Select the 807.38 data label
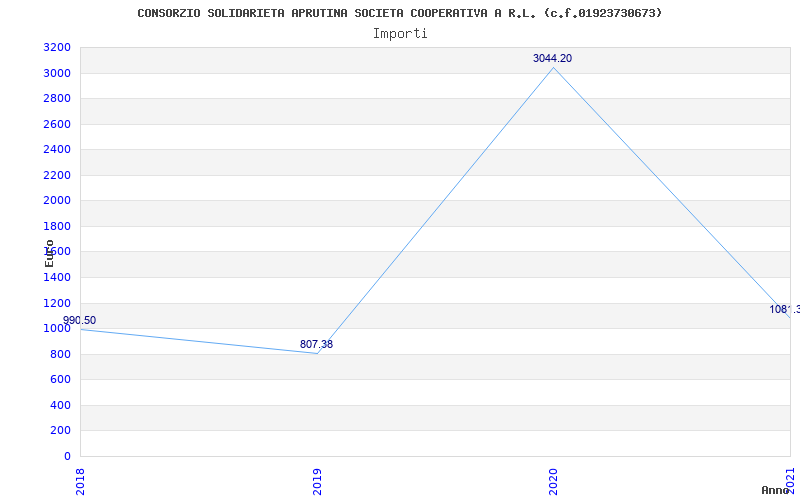 pyautogui.click(x=316, y=344)
